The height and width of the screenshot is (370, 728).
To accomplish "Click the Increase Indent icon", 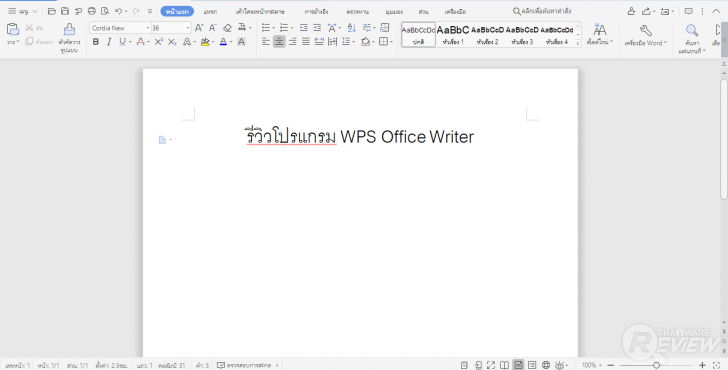I will pos(317,28).
